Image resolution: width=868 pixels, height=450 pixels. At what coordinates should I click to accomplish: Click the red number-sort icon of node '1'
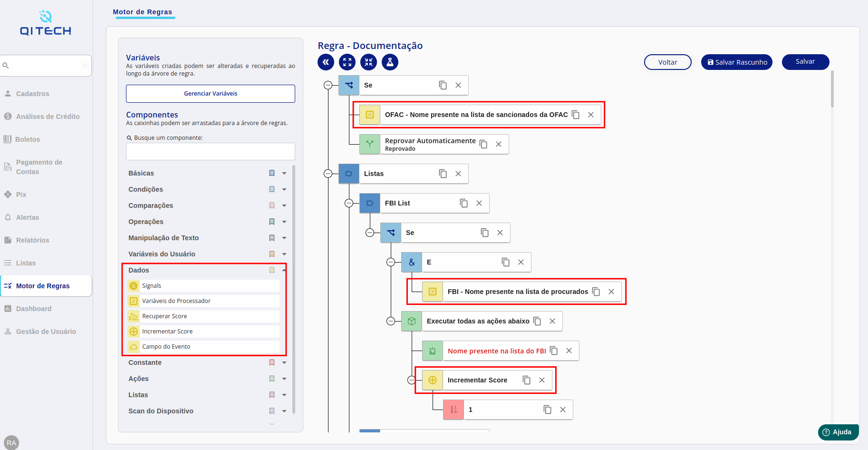coord(453,410)
